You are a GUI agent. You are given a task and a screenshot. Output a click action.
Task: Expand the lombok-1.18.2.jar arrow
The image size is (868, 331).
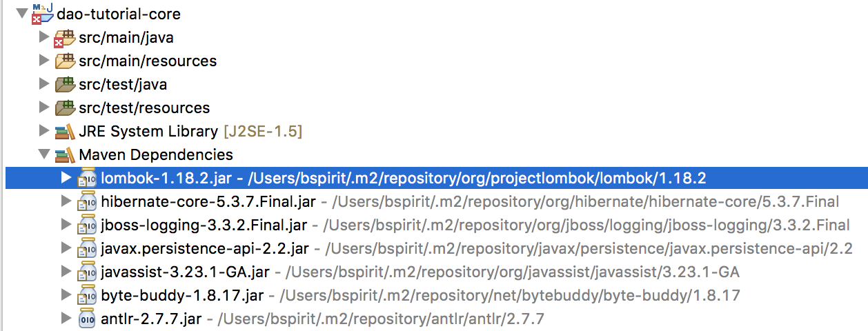click(66, 178)
